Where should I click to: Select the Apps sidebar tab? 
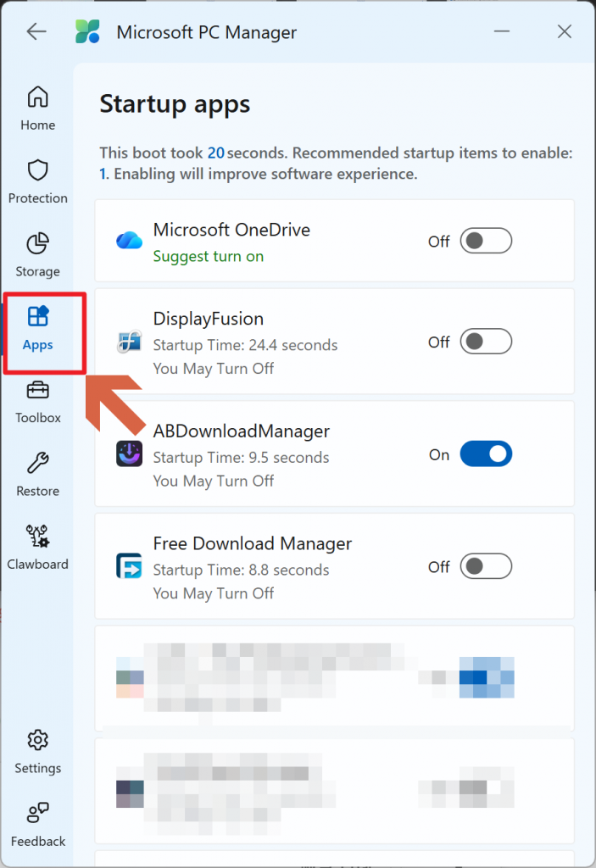click(x=37, y=328)
